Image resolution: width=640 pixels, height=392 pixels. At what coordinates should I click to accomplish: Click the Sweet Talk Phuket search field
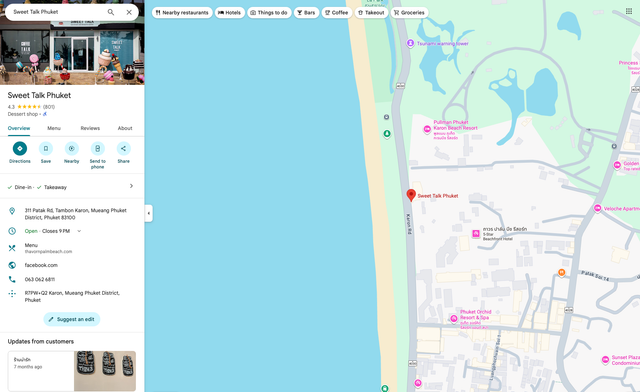pos(57,12)
